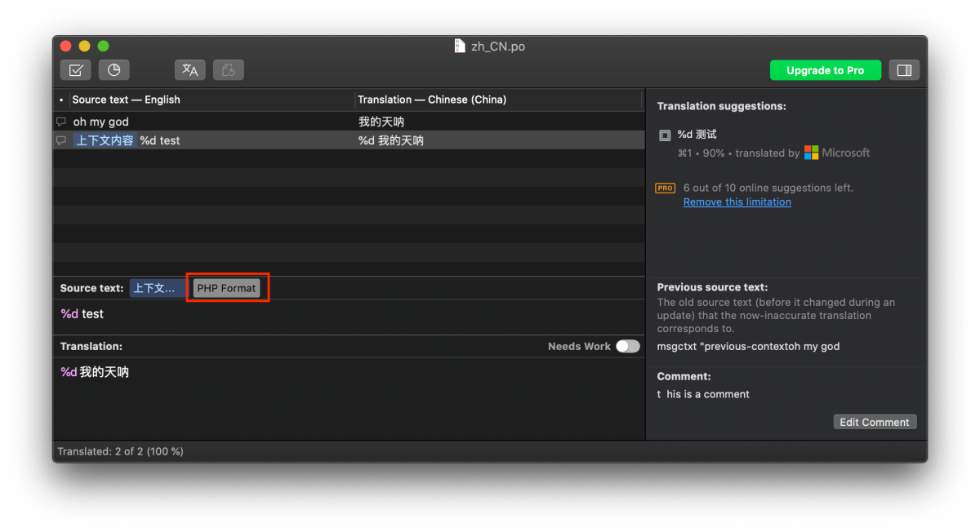Click the suggestion icon next to '%d 测试'

click(665, 135)
